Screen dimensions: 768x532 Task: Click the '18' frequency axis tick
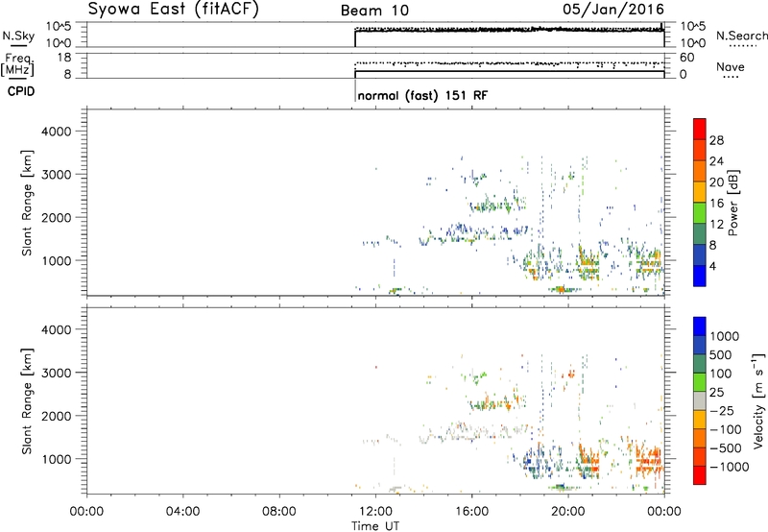(x=64, y=58)
